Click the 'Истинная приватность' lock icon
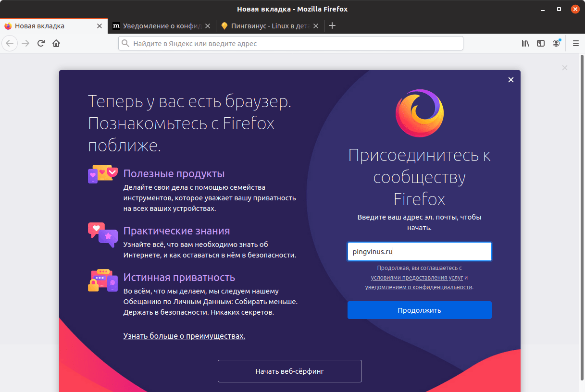Viewport: 585px width, 392px height. point(103,280)
